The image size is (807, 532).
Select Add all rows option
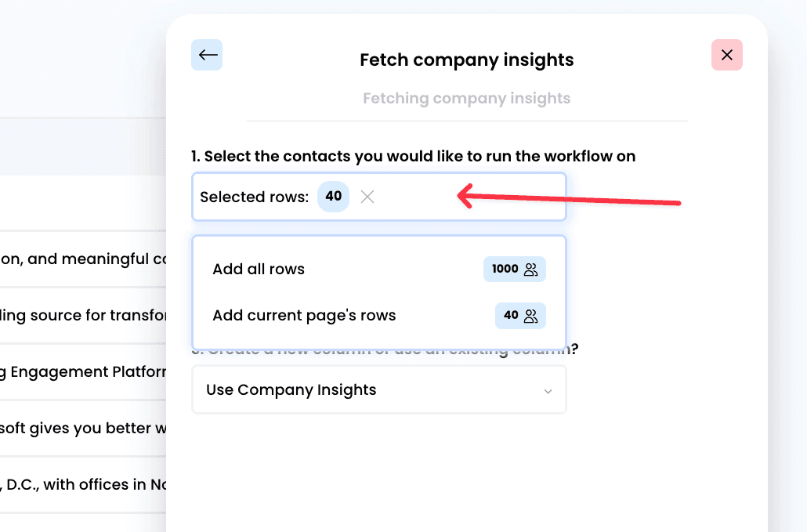[x=379, y=269]
